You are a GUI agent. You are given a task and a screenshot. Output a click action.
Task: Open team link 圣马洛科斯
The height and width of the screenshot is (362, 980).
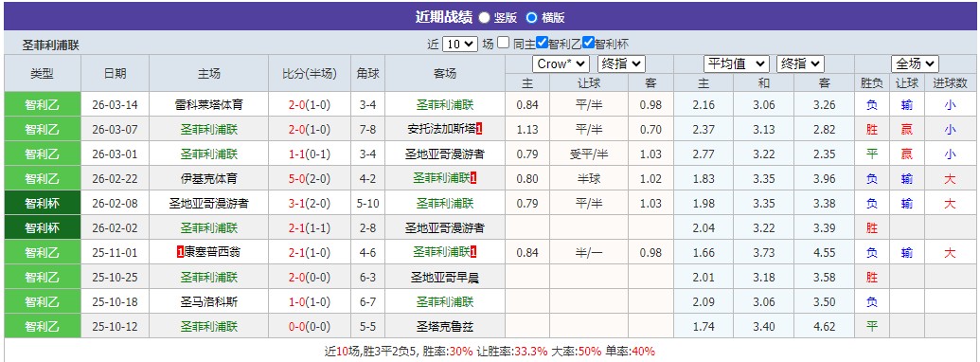pos(208,302)
